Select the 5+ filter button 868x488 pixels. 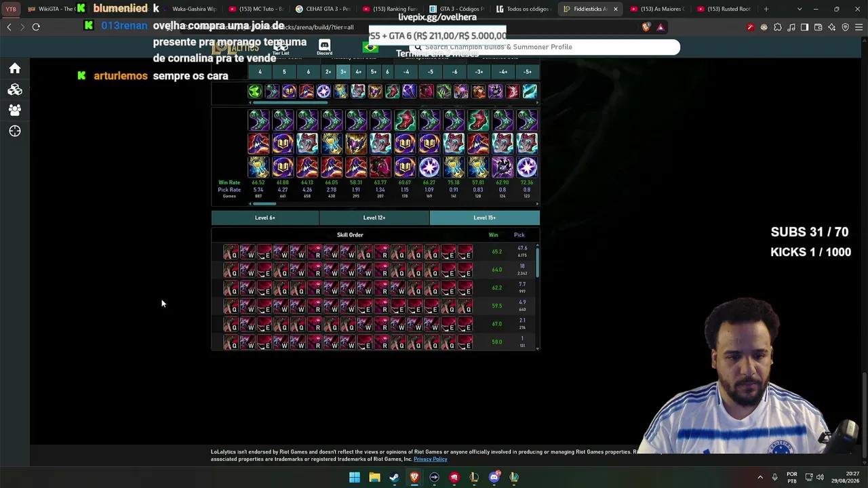[x=373, y=72]
